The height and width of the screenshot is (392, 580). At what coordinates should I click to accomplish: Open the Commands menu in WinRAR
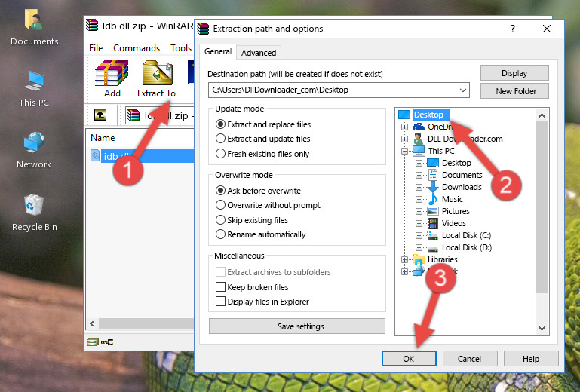(137, 48)
